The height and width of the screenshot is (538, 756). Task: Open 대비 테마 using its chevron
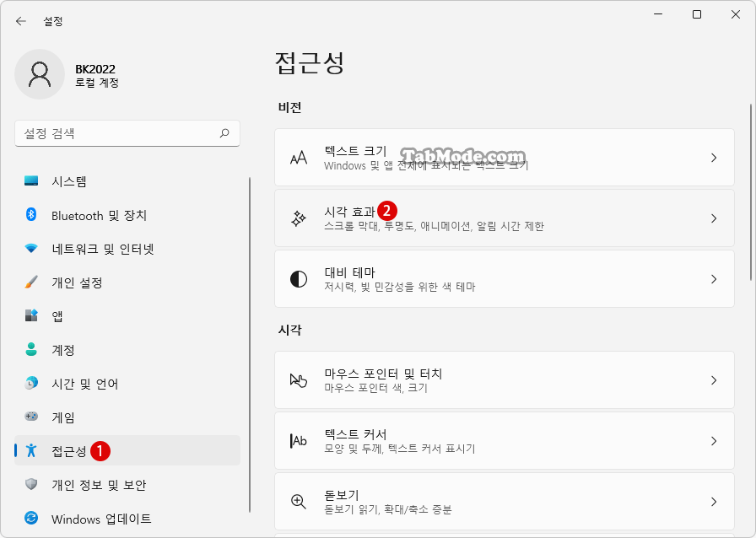tap(714, 279)
